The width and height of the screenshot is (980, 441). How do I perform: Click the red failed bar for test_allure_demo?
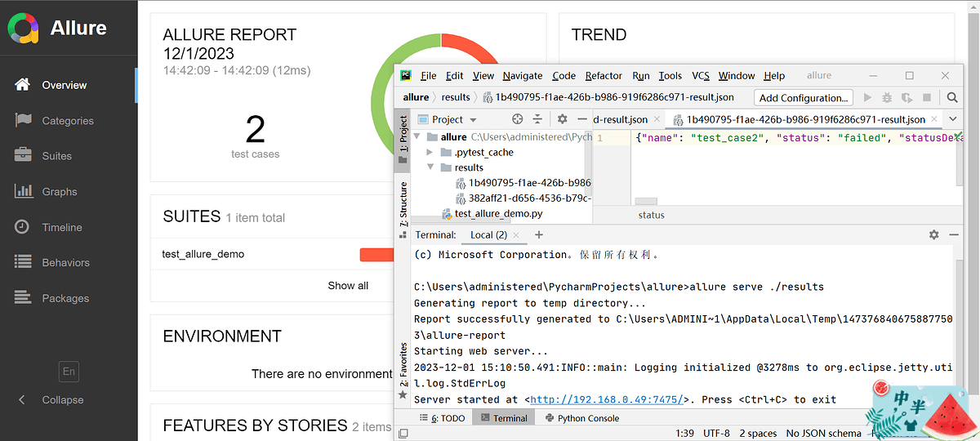(x=376, y=255)
